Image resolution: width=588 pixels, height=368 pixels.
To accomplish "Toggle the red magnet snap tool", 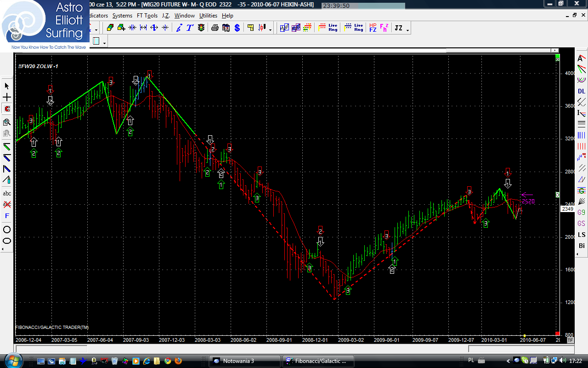I will [7, 109].
